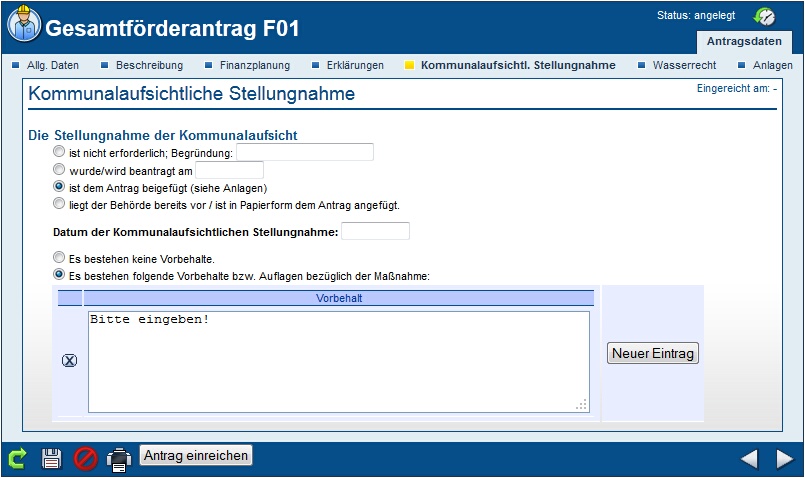Click the 'Die Stellungnahme der Kommunalaufsicht' heading
The width and height of the screenshot is (805, 478).
[x=163, y=136]
